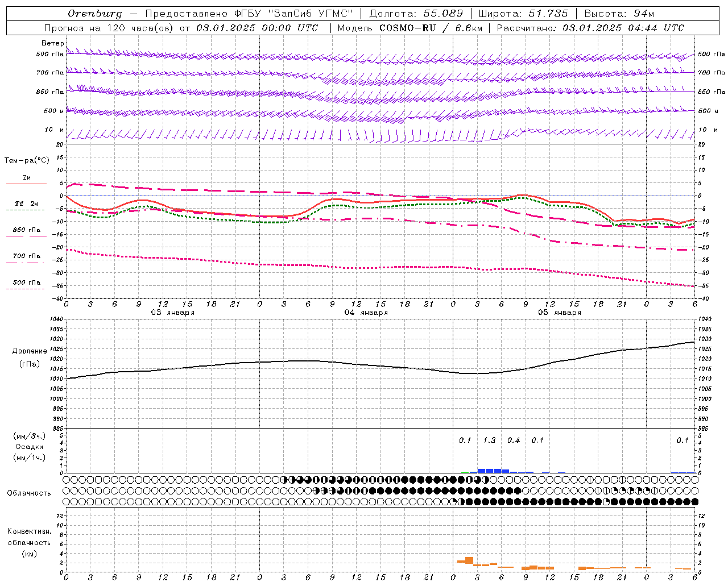Image resolution: width=728 pixels, height=582 pixels.
Task: Click the Рассчитано: 03.01.2025 04:44 UTC timestamp
Action: (590, 27)
